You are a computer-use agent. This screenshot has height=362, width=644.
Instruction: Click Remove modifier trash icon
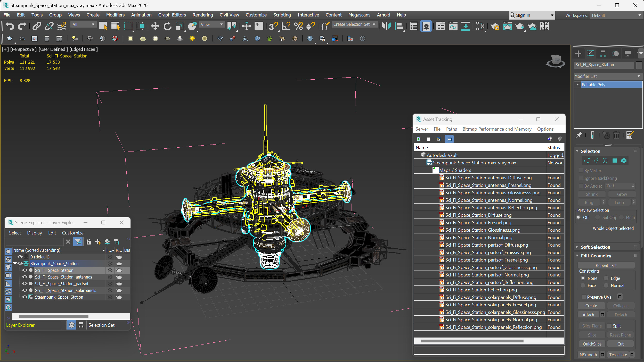(616, 135)
